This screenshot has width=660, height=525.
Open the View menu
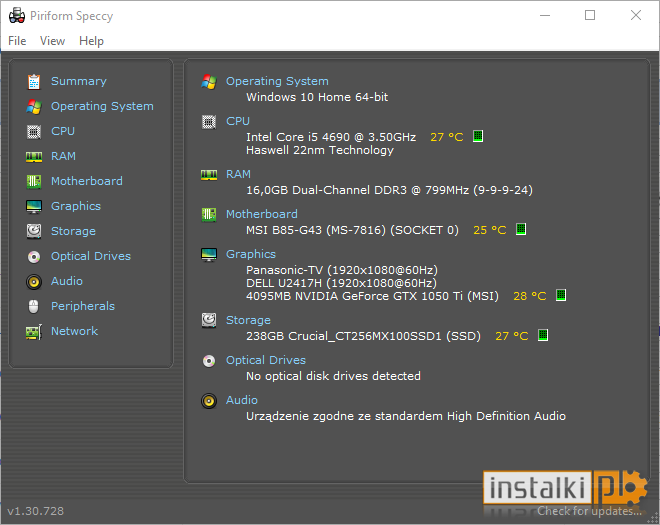tap(53, 41)
